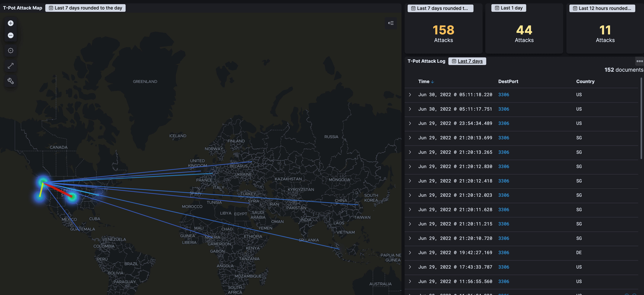Click the Attack Log vertical scrollbar
The width and height of the screenshot is (644, 295).
coord(641,119)
